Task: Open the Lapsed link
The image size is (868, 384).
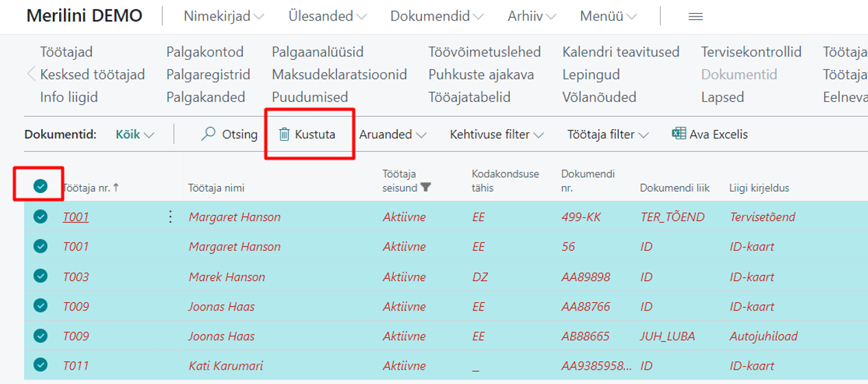Action: coord(723,97)
